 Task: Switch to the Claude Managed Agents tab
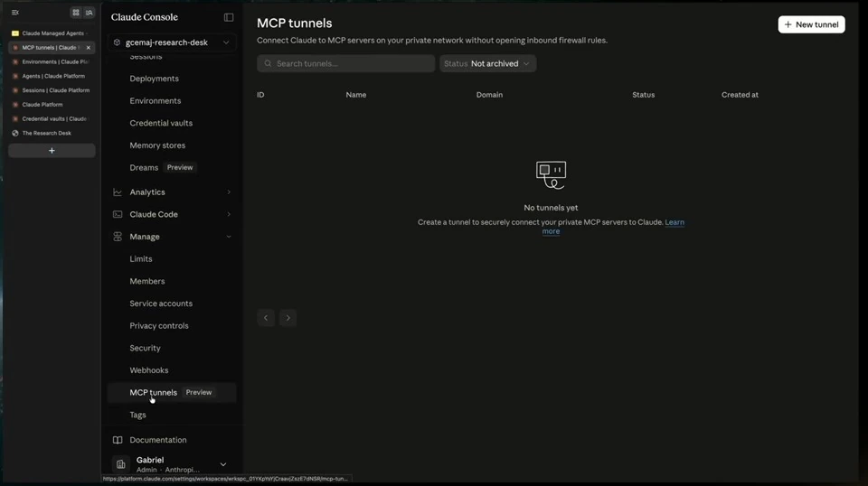52,33
